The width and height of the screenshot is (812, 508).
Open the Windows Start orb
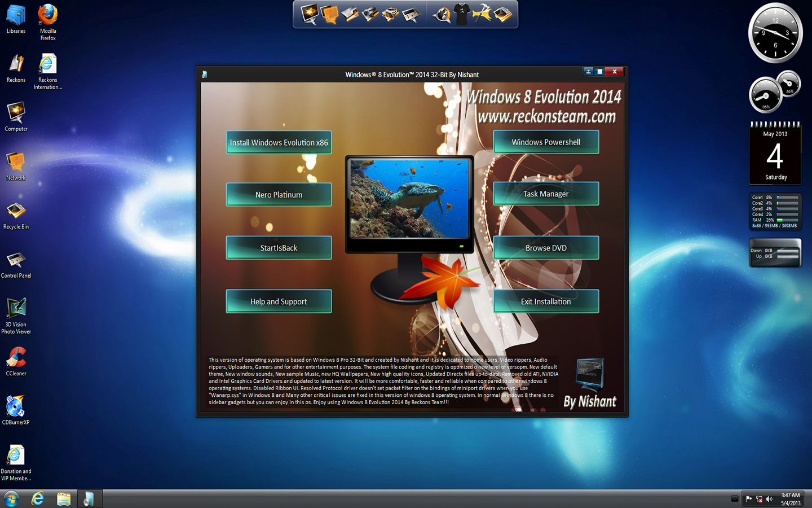pos(11,498)
